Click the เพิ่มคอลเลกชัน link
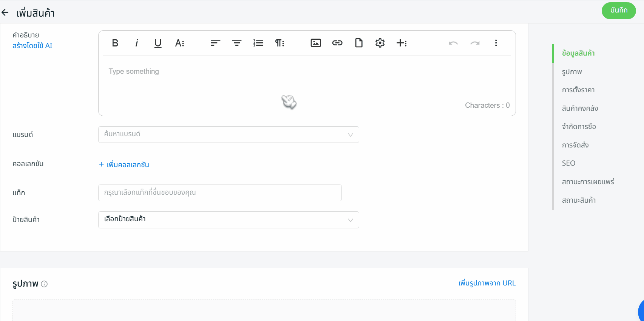Viewport: 644px width, 321px height. [x=124, y=164]
